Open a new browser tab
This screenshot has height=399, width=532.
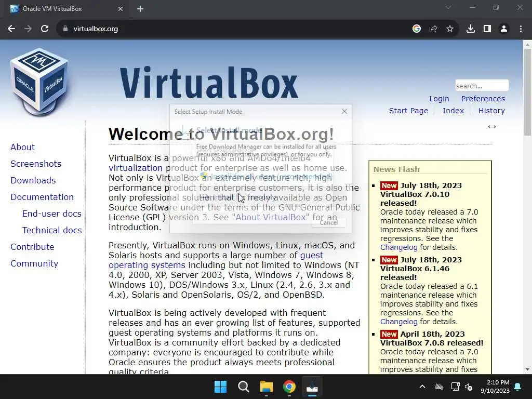[140, 9]
